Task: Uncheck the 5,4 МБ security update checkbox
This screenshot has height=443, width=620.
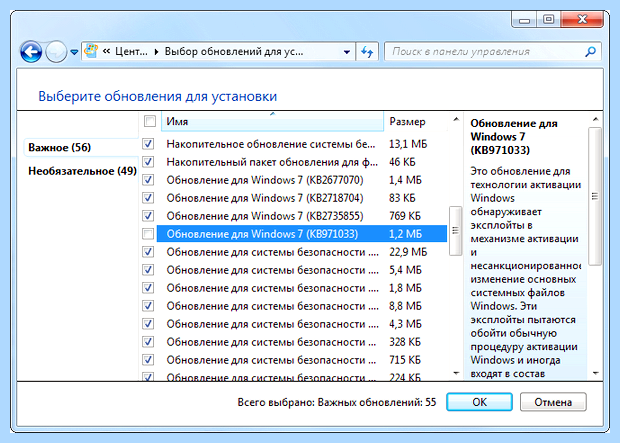Action: tap(148, 270)
